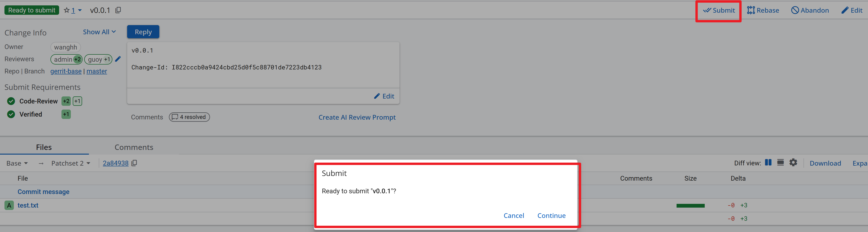Click Continue in the Submit dialog
This screenshot has height=232, width=868.
[551, 216]
